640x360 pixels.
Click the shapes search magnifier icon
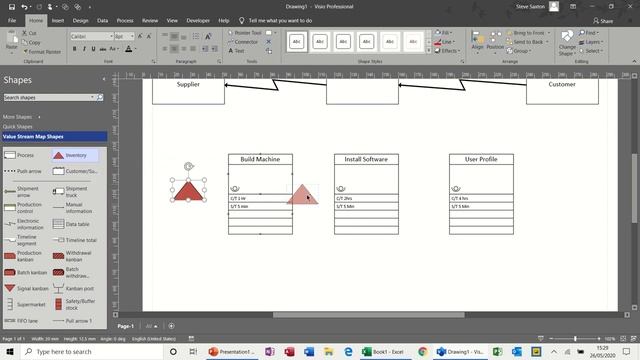click(x=100, y=98)
